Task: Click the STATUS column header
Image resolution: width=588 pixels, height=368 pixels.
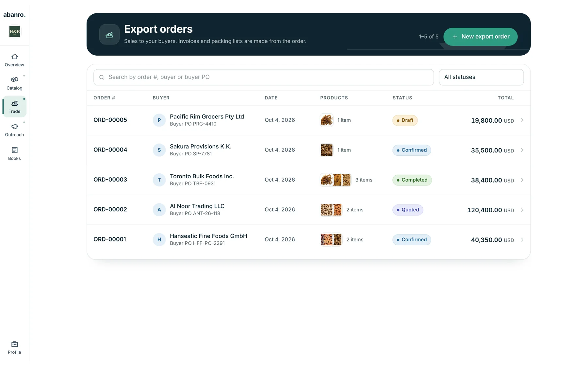Action: coord(402,98)
